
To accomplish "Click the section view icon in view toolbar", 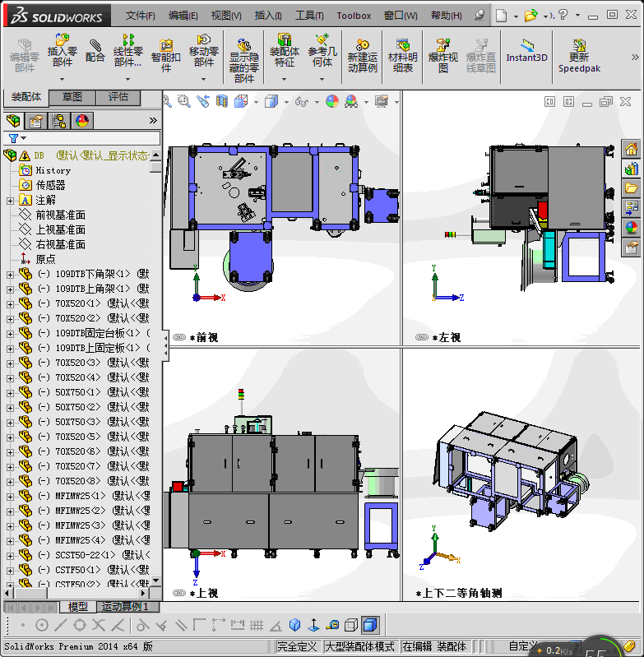I will pyautogui.click(x=221, y=101).
